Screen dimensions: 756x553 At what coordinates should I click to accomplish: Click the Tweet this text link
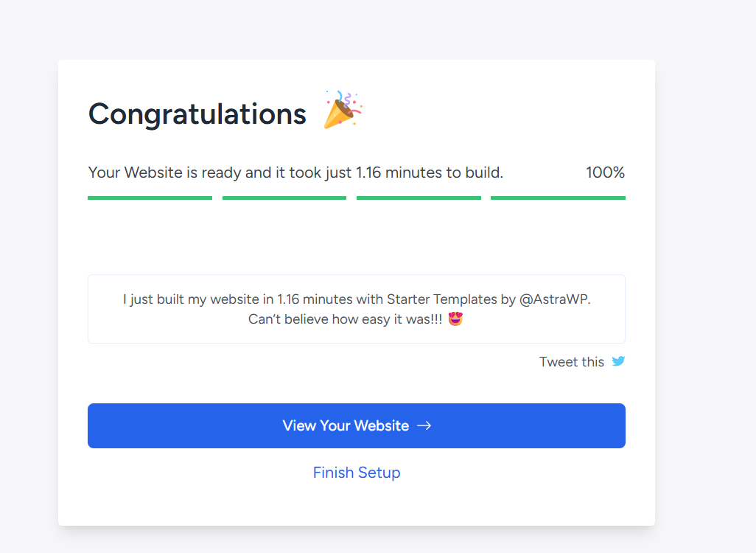click(571, 362)
